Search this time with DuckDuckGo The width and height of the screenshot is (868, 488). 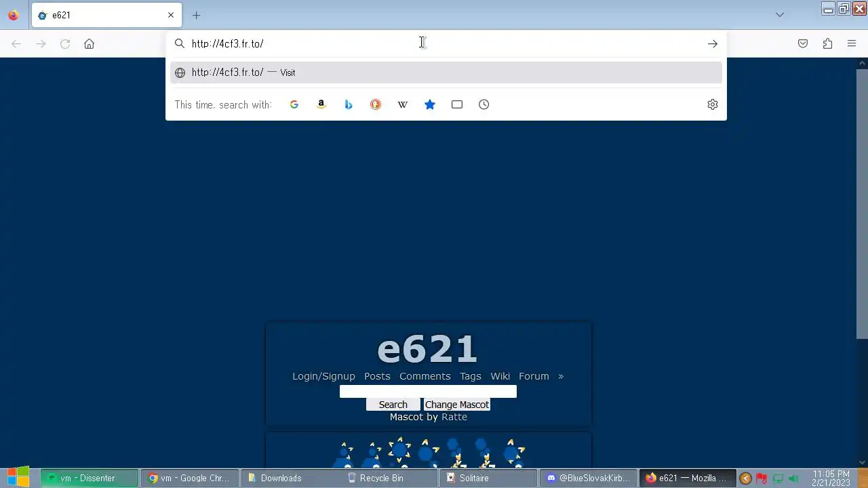point(376,104)
